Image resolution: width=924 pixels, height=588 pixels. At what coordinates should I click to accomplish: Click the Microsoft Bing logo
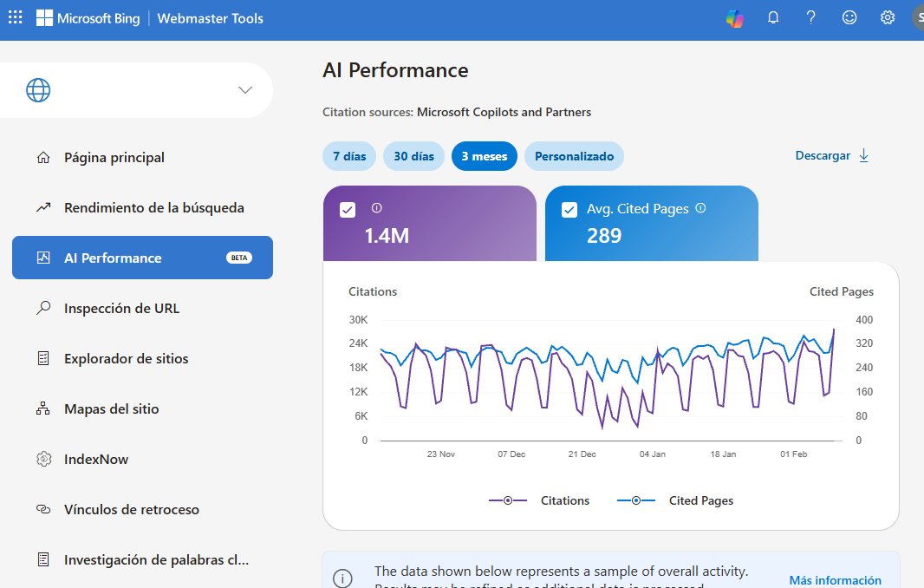[x=88, y=18]
